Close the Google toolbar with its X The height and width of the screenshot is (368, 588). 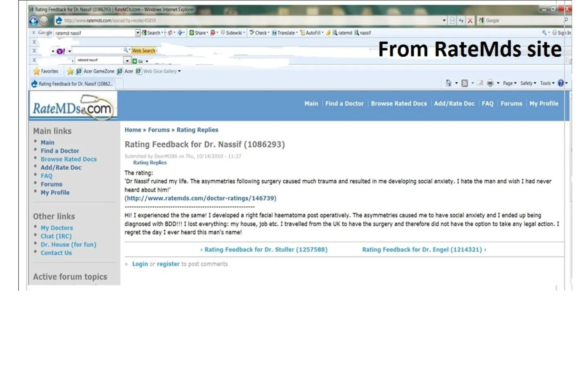34,33
